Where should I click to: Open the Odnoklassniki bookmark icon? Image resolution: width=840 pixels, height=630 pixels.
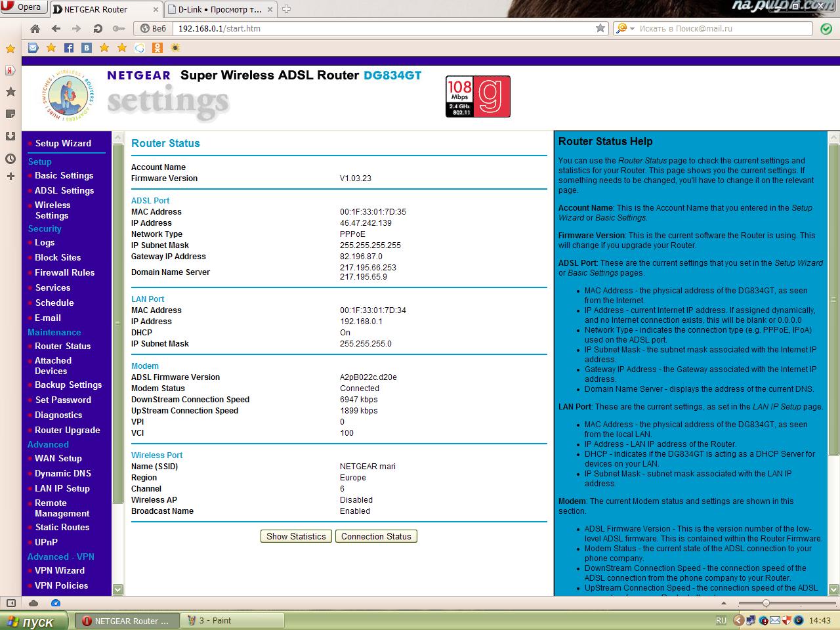pos(157,48)
